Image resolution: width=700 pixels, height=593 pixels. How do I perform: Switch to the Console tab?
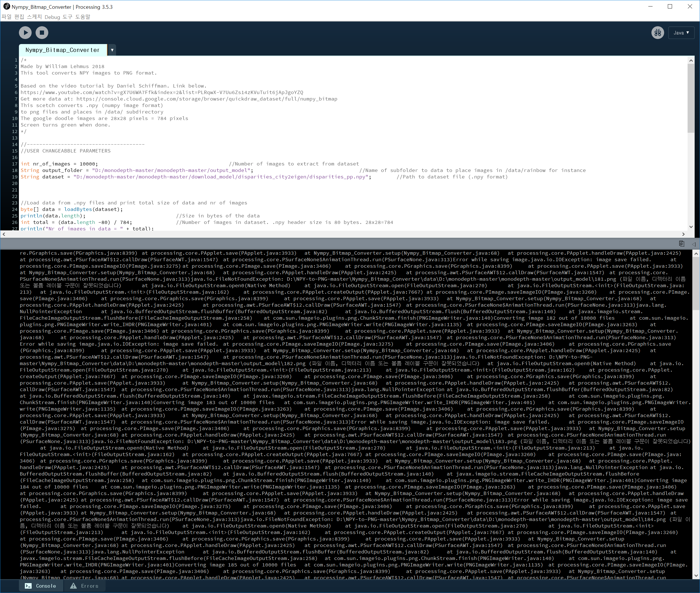tap(40, 586)
